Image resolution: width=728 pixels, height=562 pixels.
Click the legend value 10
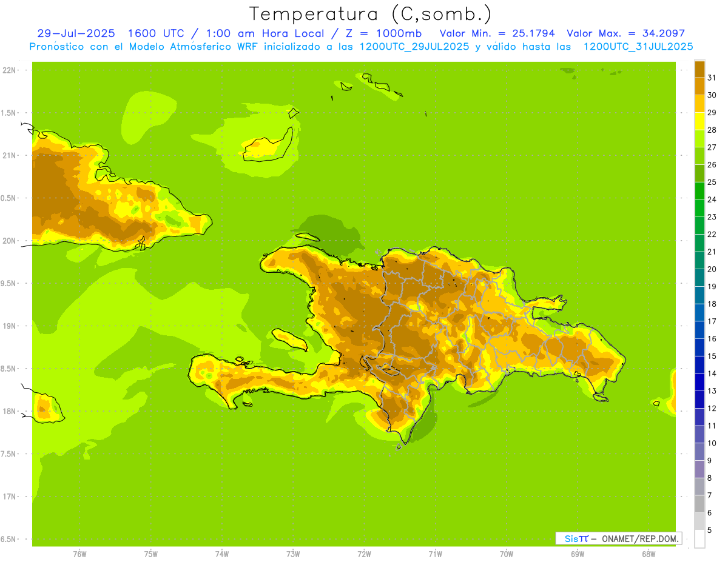point(712,443)
